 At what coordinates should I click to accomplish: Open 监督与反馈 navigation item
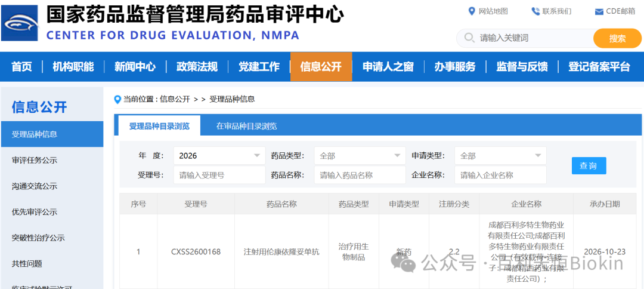click(x=522, y=67)
